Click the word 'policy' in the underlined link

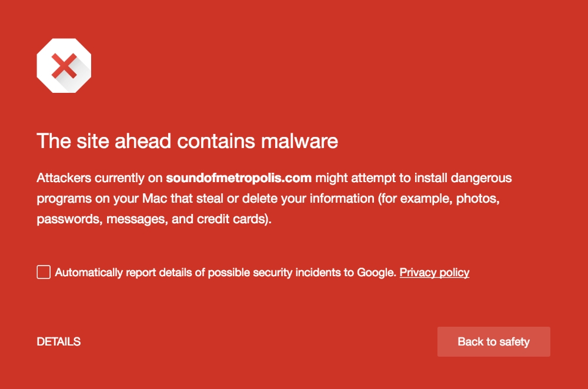454,273
